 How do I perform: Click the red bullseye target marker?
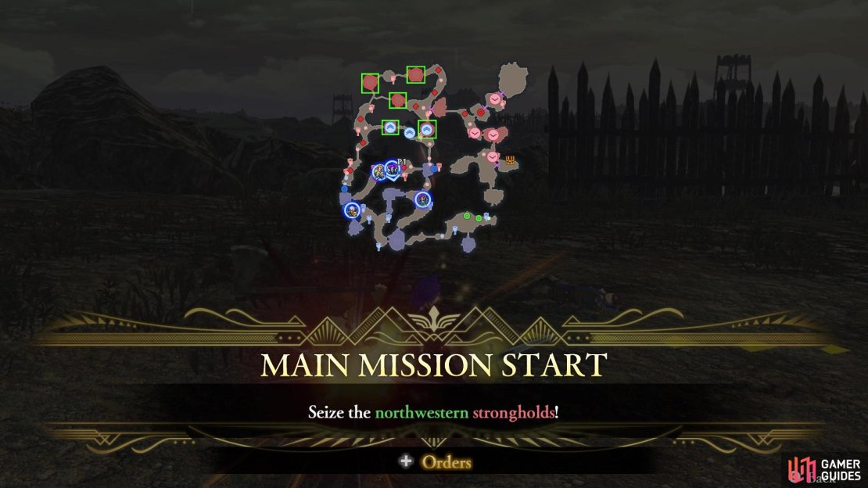[480, 113]
